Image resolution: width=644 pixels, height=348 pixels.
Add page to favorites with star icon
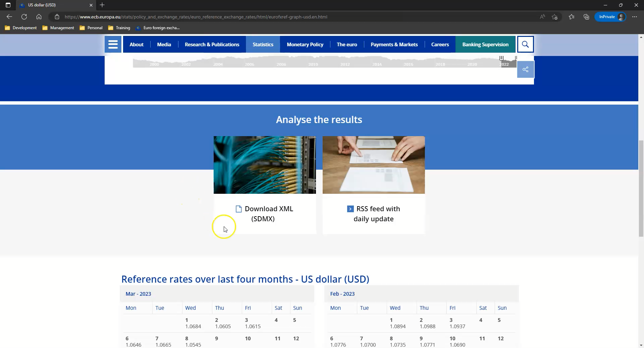555,17
